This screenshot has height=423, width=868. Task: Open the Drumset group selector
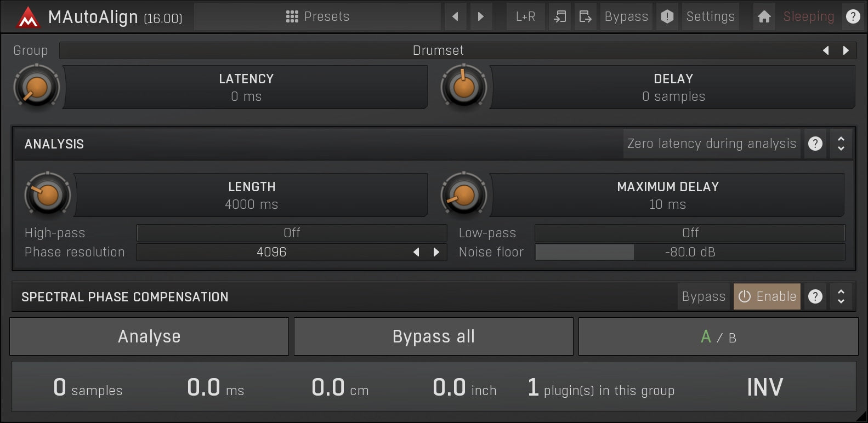(x=438, y=50)
